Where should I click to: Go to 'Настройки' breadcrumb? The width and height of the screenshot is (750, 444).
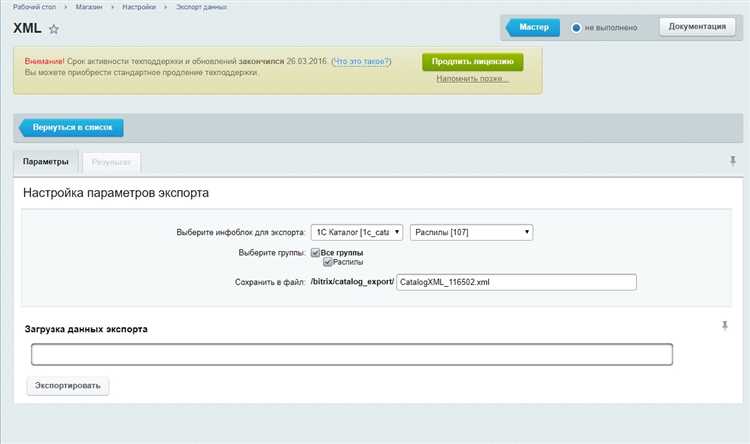click(x=139, y=7)
